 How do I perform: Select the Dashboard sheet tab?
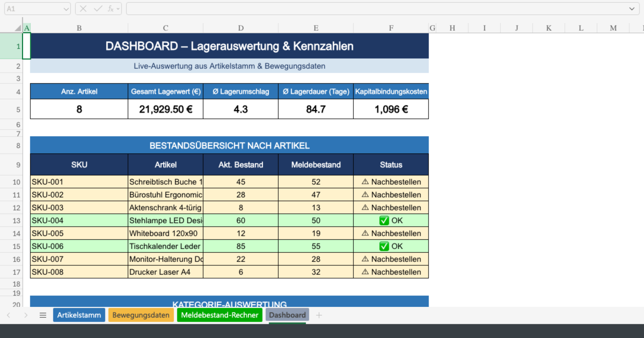coord(287,315)
